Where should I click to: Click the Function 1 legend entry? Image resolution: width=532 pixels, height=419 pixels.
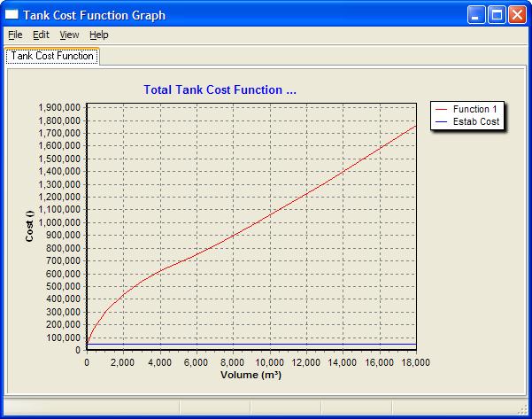pos(467,109)
